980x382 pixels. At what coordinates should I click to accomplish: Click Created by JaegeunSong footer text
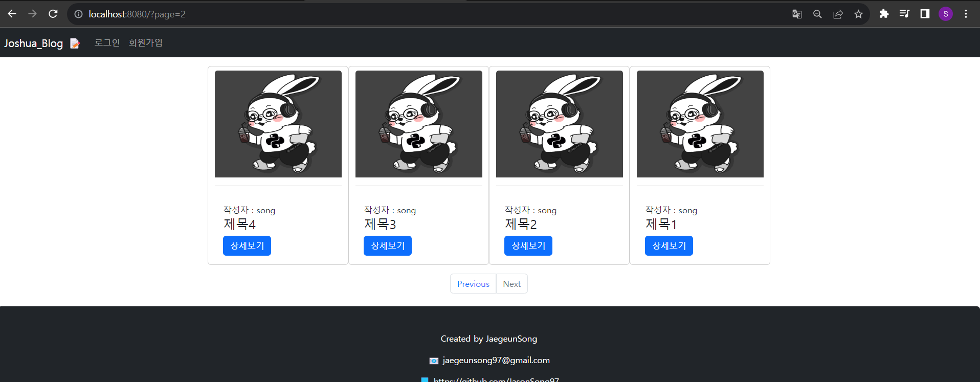489,339
